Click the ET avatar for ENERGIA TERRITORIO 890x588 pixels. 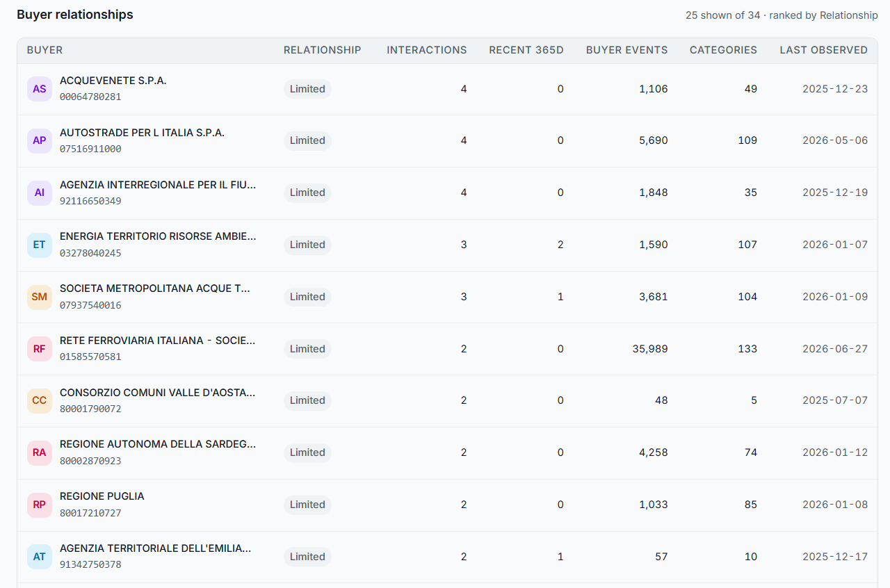[40, 245]
